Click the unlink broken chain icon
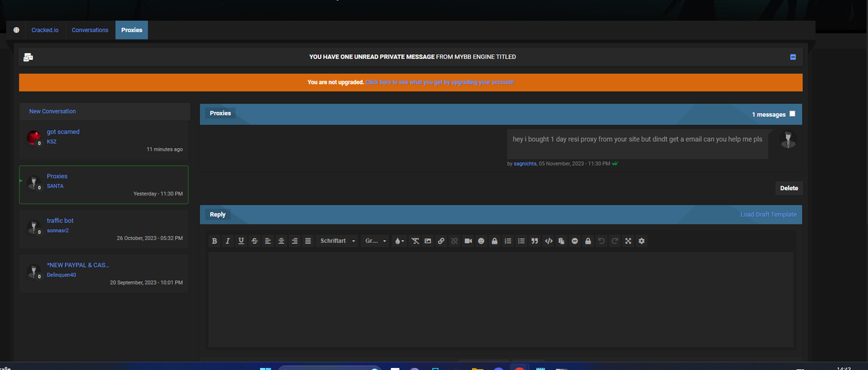Image resolution: width=868 pixels, height=370 pixels. [x=455, y=241]
